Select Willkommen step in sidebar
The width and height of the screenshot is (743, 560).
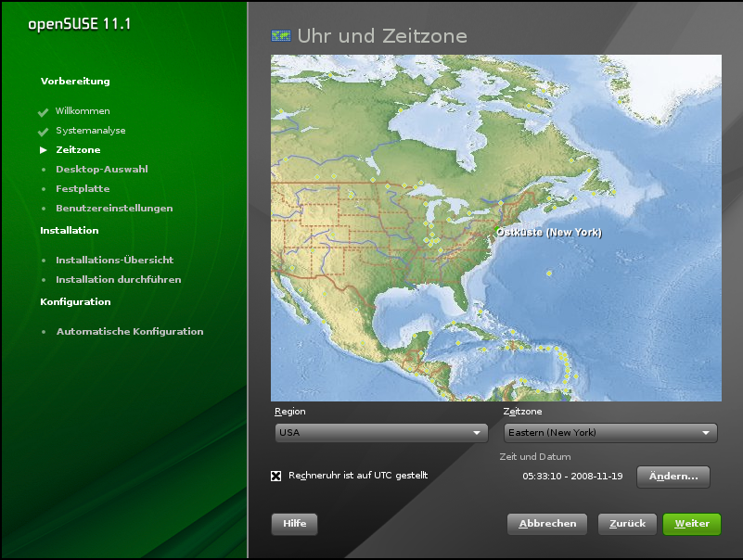point(83,111)
